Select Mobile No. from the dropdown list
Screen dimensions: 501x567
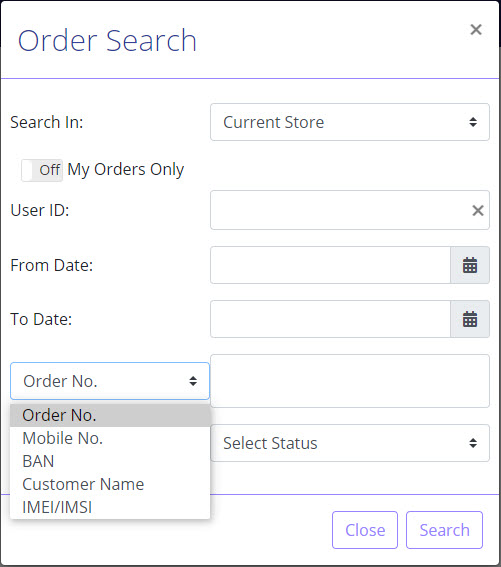tap(110, 438)
